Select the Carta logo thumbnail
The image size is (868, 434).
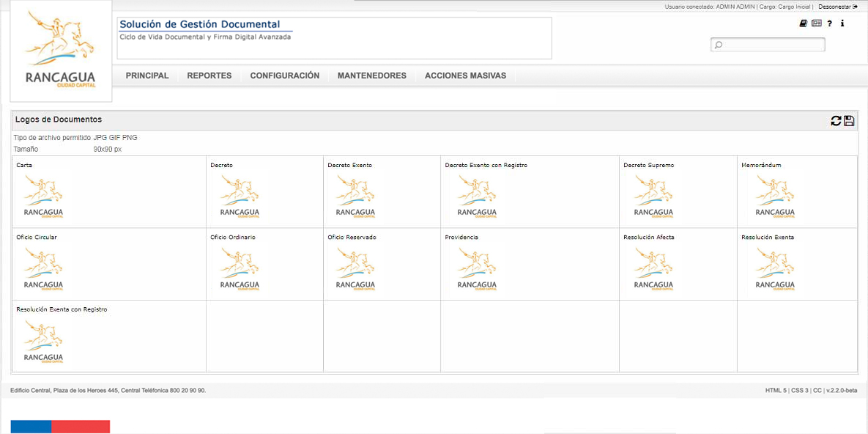[44, 196]
